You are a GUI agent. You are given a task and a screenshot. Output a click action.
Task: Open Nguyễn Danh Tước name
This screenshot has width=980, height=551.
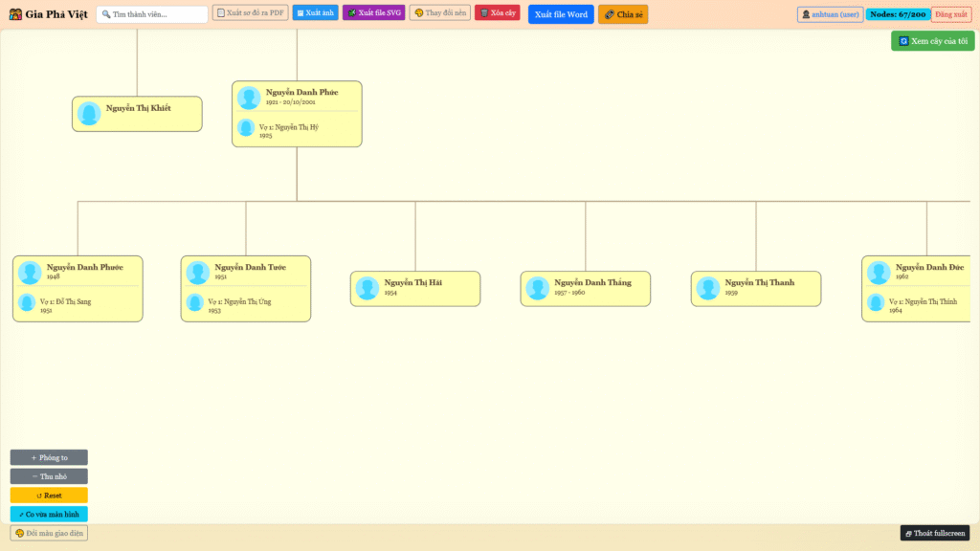click(x=250, y=267)
